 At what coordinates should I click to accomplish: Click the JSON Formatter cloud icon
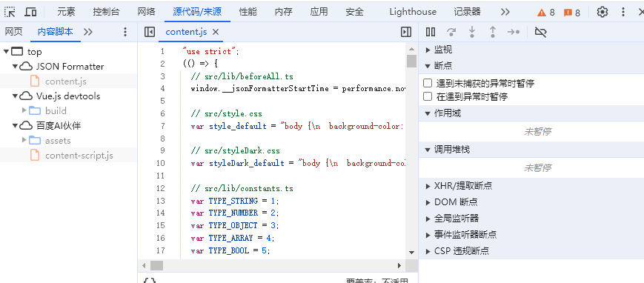[26, 66]
